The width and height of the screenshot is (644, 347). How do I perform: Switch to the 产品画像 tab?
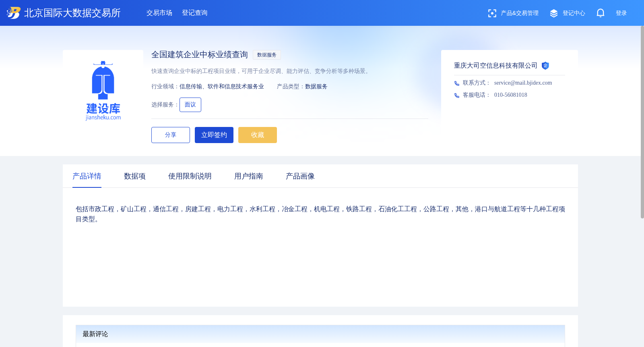(300, 176)
